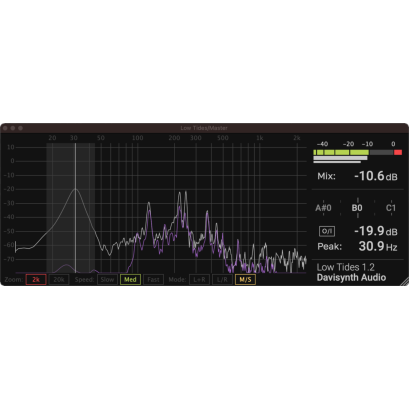Switch mode to L+R
The image size is (409, 409).
pos(199,279)
